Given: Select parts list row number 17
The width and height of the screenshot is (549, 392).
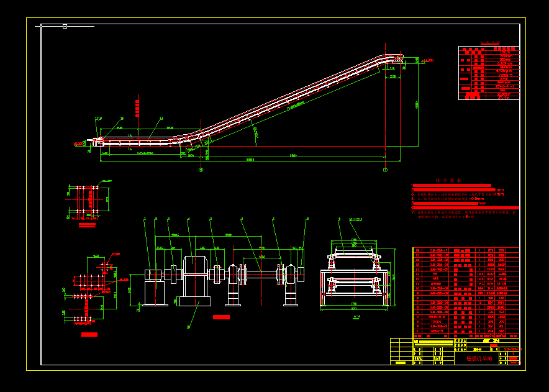Looking at the screenshot, I should point(466,255).
